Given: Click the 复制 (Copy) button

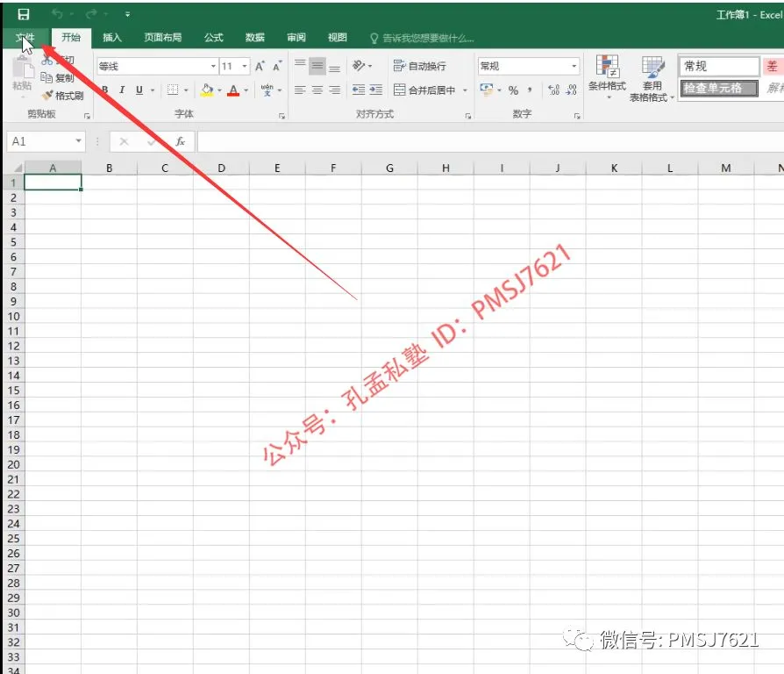Looking at the screenshot, I should click(58, 77).
